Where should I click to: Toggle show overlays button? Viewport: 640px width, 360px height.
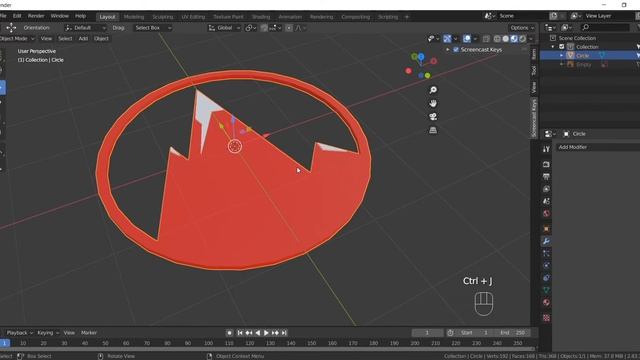click(x=467, y=39)
